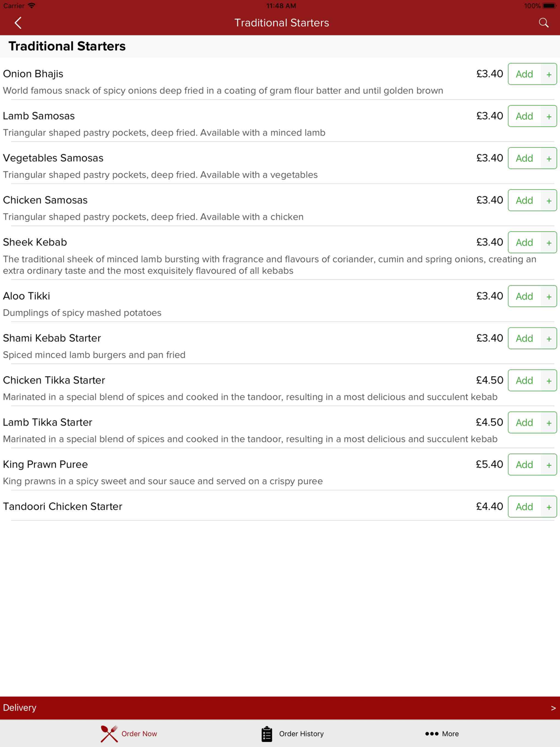Viewport: 560px width, 747px height.
Task: Expand options with plus for Aloo Tikki
Action: coord(549,296)
